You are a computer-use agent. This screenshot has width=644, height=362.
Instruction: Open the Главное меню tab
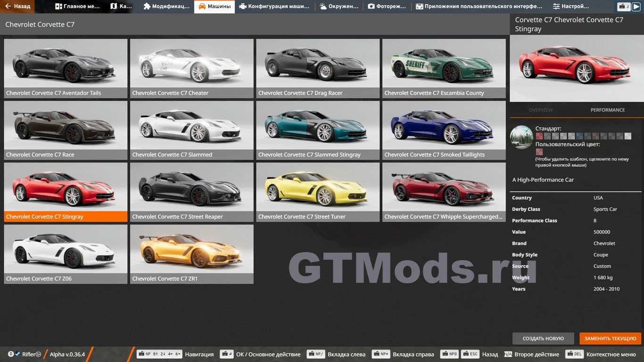pyautogui.click(x=77, y=7)
